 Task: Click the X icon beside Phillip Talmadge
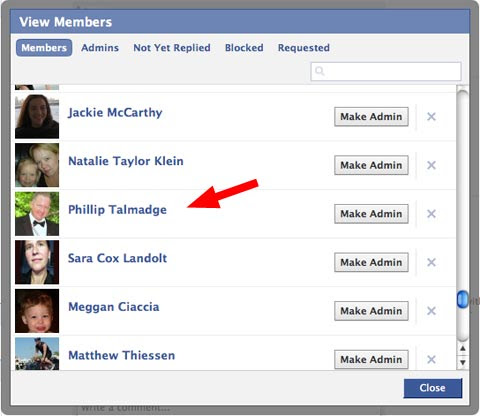[x=431, y=214]
